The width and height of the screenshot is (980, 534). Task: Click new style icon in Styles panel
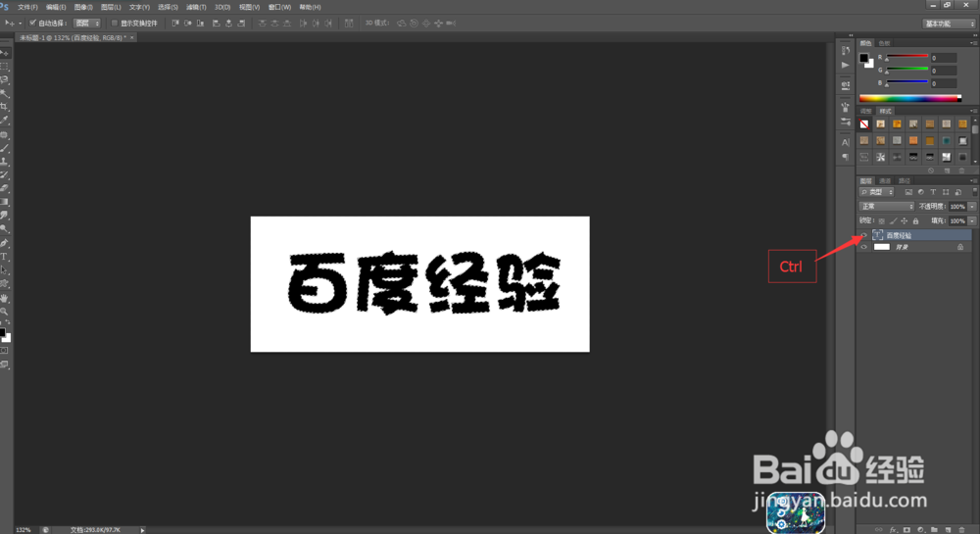tap(947, 170)
